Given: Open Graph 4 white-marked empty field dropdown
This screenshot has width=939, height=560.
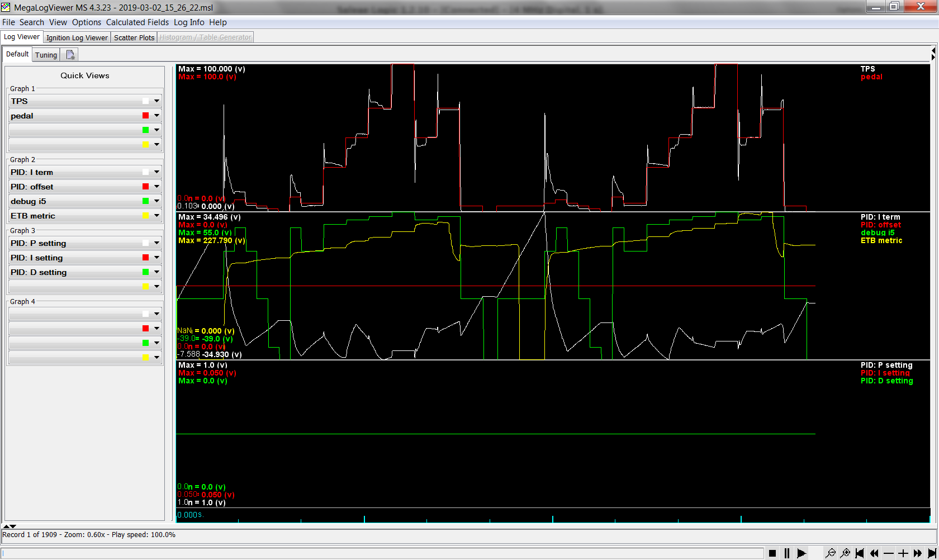Looking at the screenshot, I should (156, 314).
